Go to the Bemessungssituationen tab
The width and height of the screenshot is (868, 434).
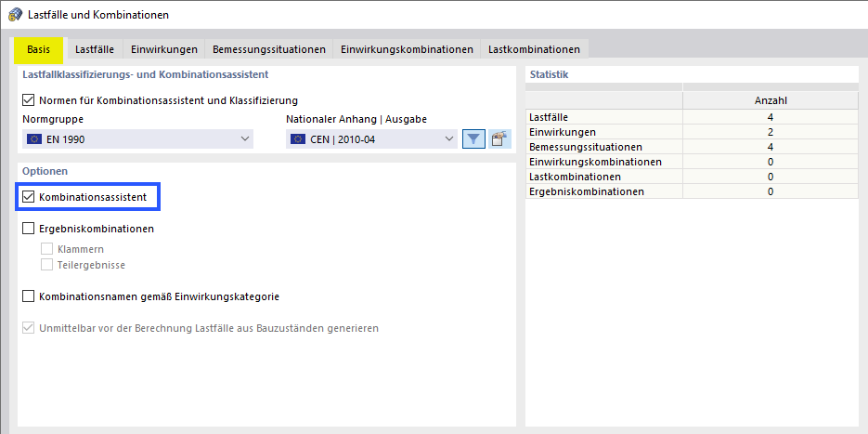[268, 49]
